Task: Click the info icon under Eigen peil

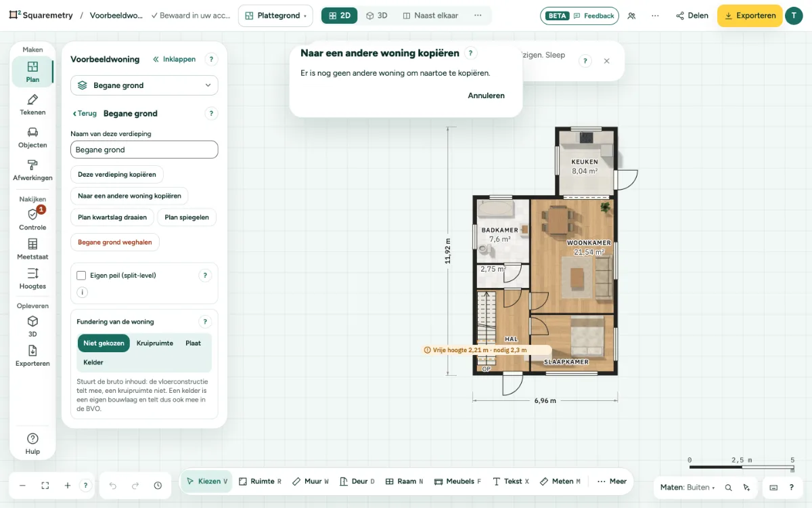Action: pyautogui.click(x=83, y=293)
